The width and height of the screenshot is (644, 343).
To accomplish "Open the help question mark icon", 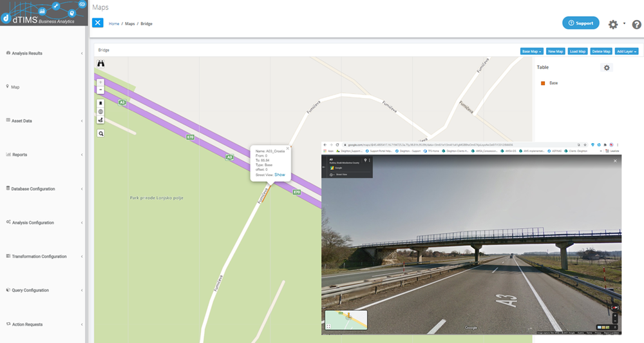I will click(637, 24).
